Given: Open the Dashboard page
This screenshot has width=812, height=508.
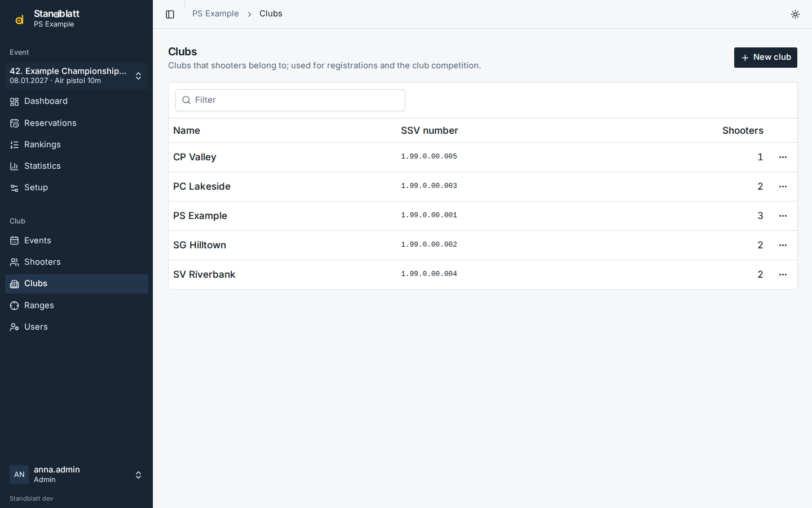Looking at the screenshot, I should tap(77, 102).
